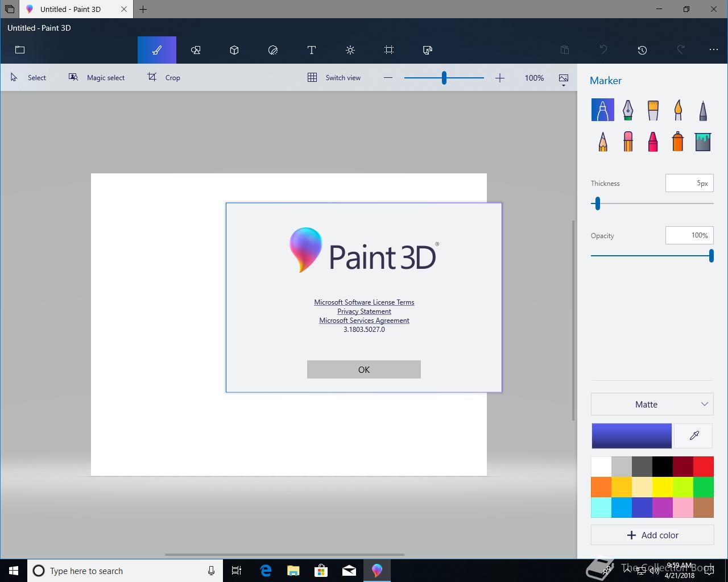Click the Opacity slider handle
The image size is (728, 582).
pyautogui.click(x=711, y=256)
